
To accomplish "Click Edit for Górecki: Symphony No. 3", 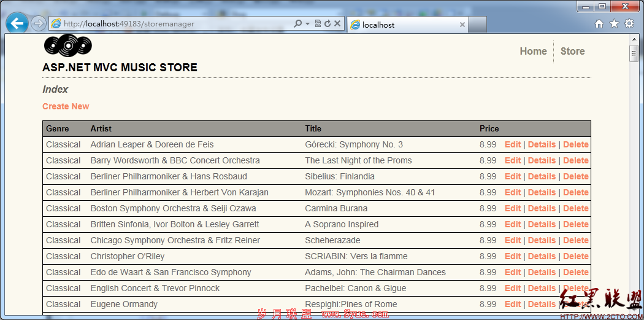I will (x=513, y=145).
